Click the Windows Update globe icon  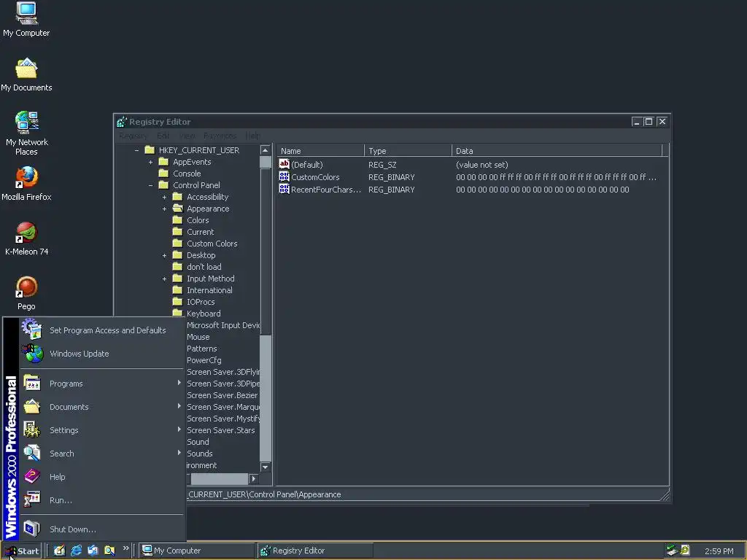click(32, 353)
